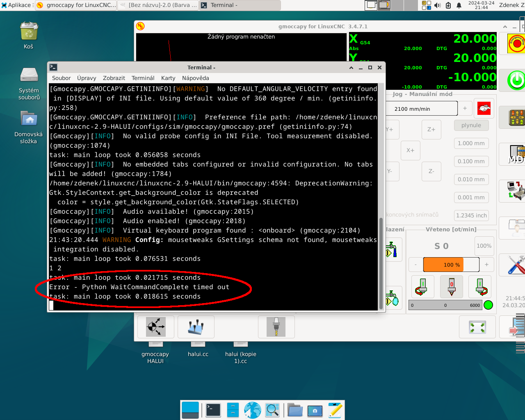Open Soubor menu in Terminal
525x420 pixels.
61,78
